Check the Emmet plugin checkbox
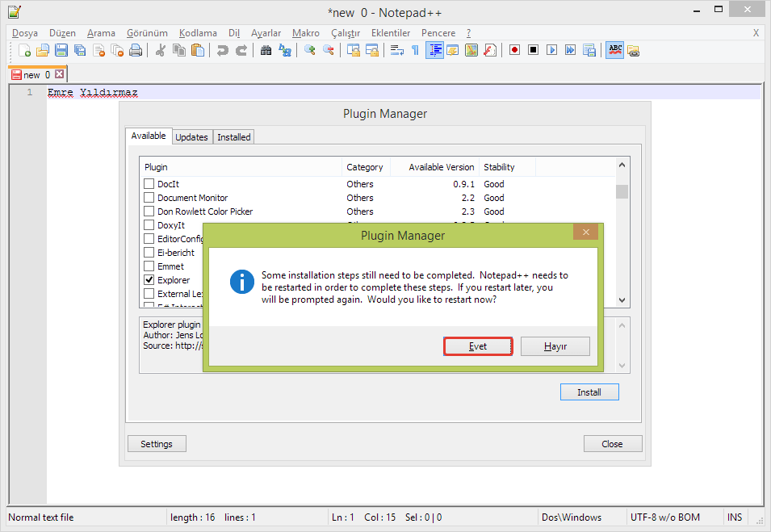Viewport: 771px width, 532px height. coord(149,266)
